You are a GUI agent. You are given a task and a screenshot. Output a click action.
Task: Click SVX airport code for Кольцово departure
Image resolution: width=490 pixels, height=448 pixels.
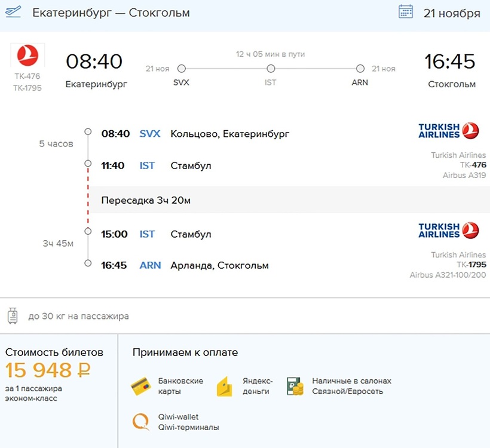149,134
